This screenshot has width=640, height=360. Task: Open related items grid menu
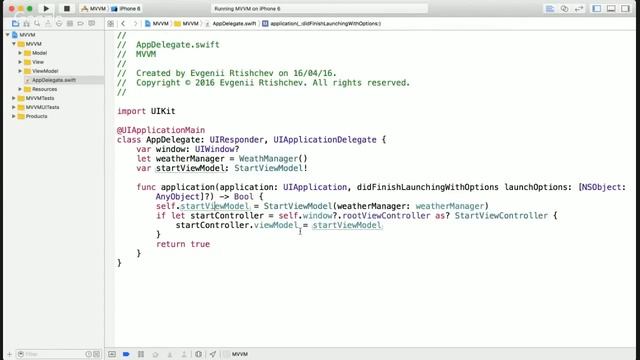tap(111, 24)
